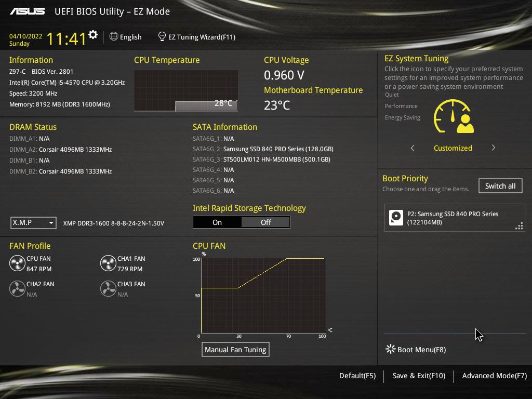Turn Intel Rapid Storage Technology Off
This screenshot has height=399, width=532.
coord(265,222)
